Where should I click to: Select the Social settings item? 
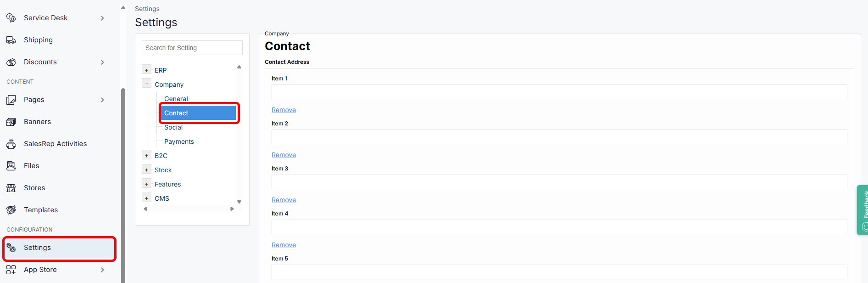click(173, 127)
